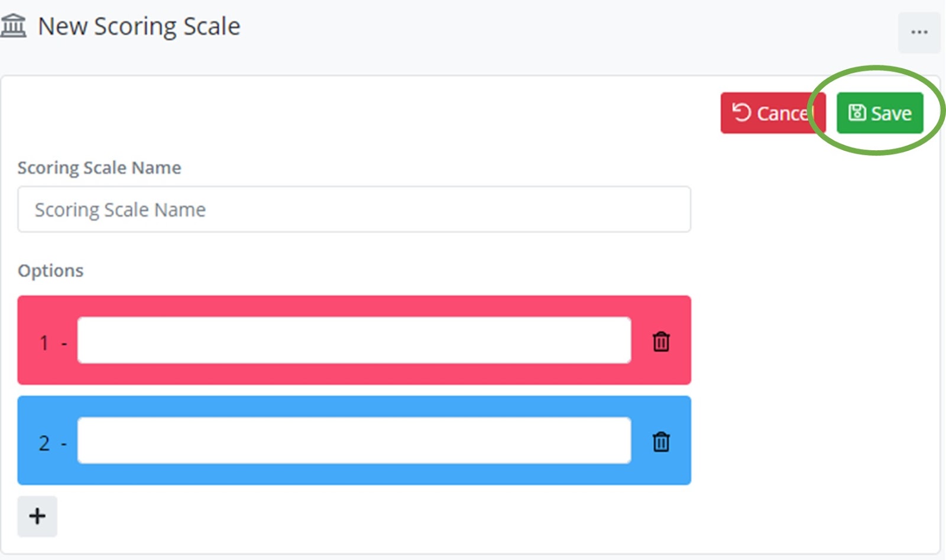
Task: Click the number 1 in the red row
Action: pyautogui.click(x=44, y=343)
